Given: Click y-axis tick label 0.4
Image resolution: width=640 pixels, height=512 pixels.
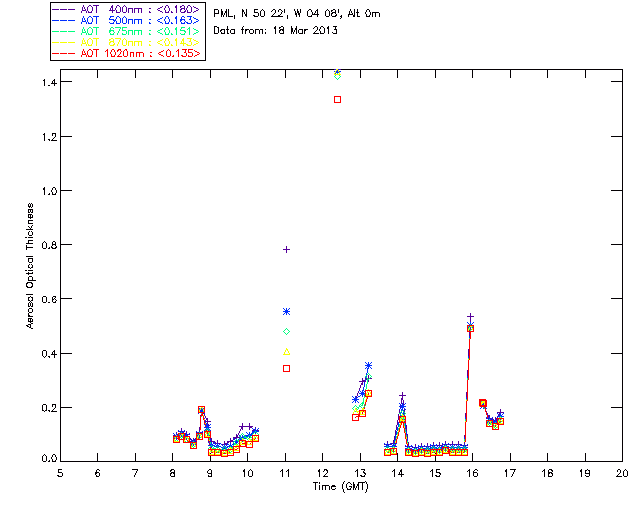Looking at the screenshot, I should point(49,353).
